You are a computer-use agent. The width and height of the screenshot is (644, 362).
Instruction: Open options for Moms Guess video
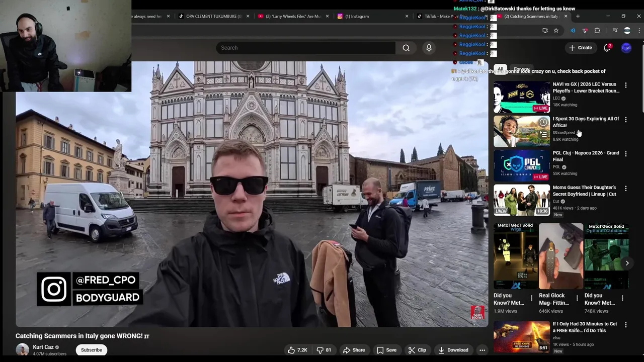(x=626, y=188)
